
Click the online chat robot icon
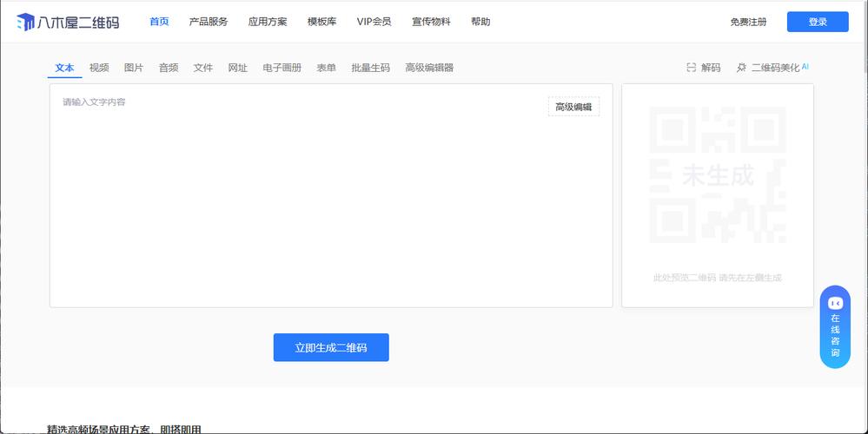835,303
